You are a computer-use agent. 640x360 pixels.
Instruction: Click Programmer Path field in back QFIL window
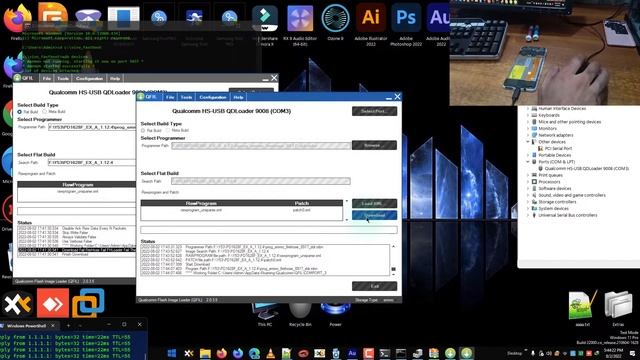click(91, 127)
